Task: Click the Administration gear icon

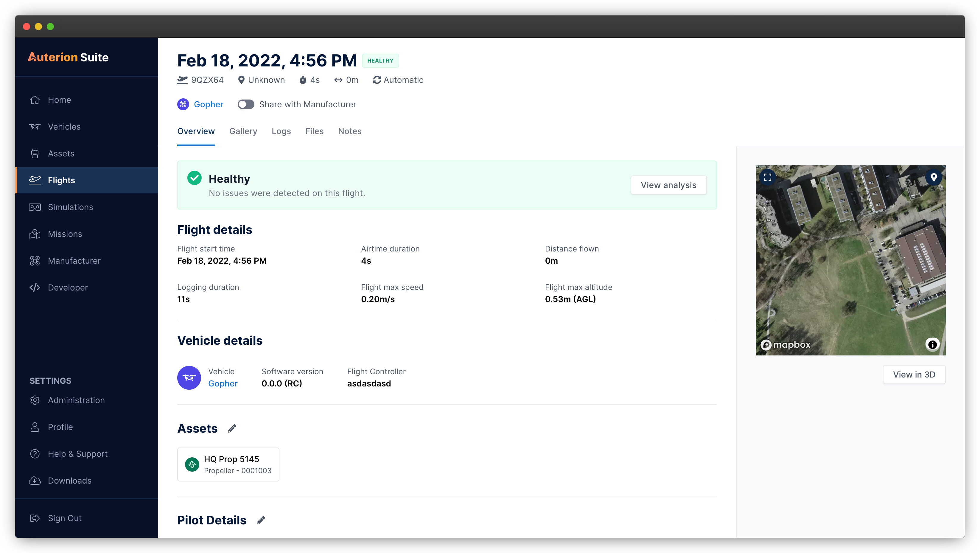Action: coord(35,400)
